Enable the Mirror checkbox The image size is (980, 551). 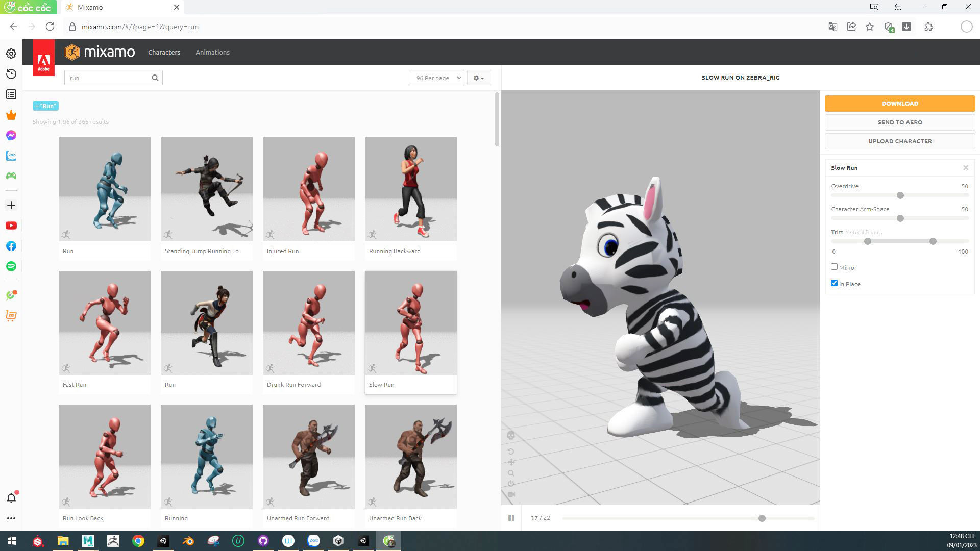point(834,267)
